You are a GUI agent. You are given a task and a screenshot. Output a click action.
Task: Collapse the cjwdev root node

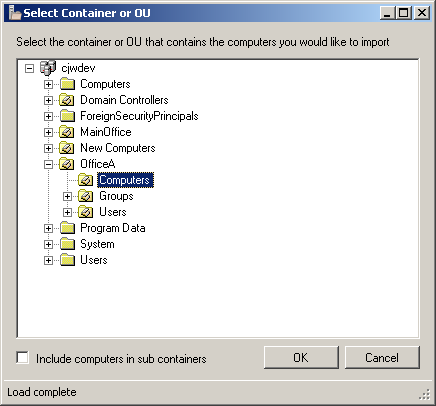point(30,68)
